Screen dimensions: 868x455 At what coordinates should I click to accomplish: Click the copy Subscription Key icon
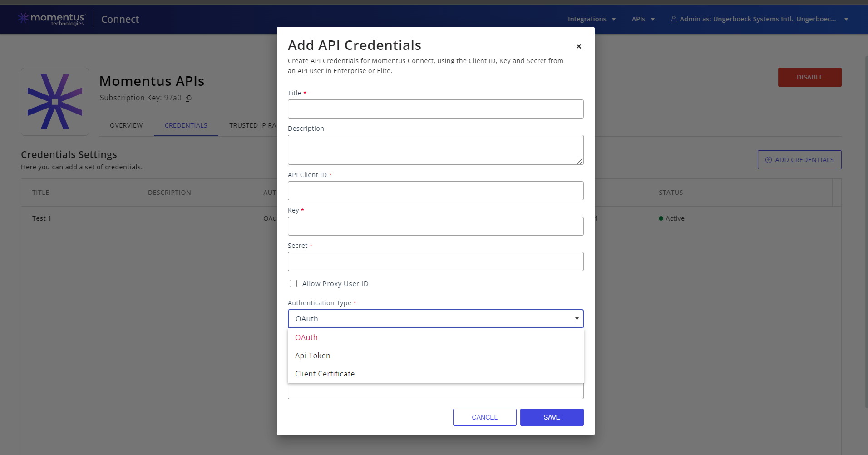188,98
